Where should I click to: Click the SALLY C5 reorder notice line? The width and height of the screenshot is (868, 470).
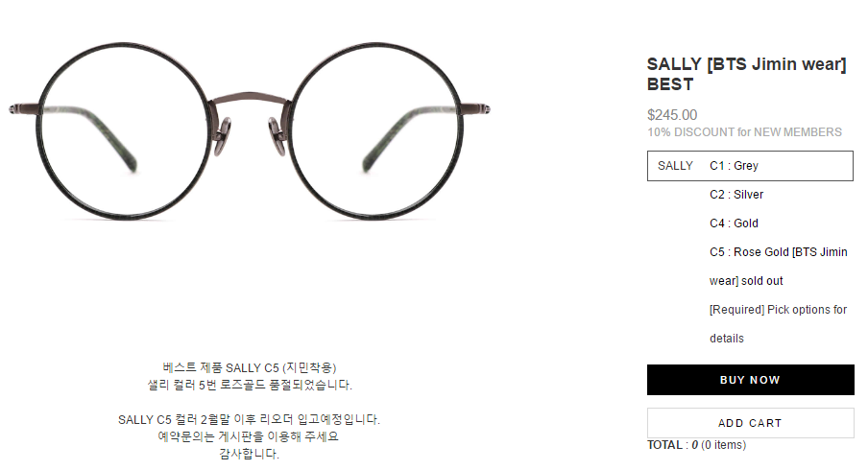coord(249,420)
